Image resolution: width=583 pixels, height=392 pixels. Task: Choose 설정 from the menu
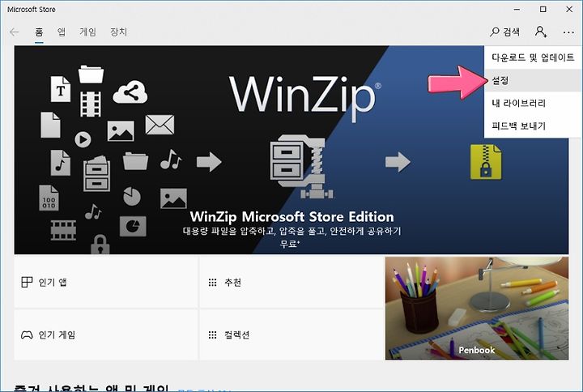point(533,80)
